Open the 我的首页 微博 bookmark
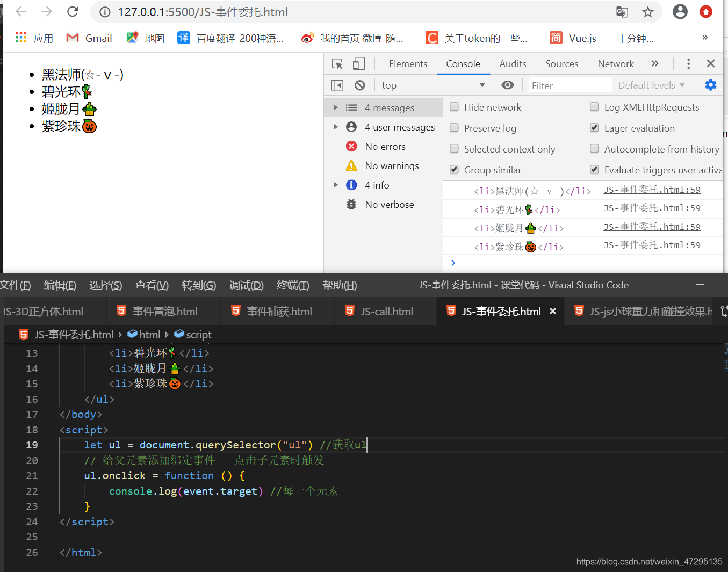This screenshot has width=728, height=572. (352, 38)
